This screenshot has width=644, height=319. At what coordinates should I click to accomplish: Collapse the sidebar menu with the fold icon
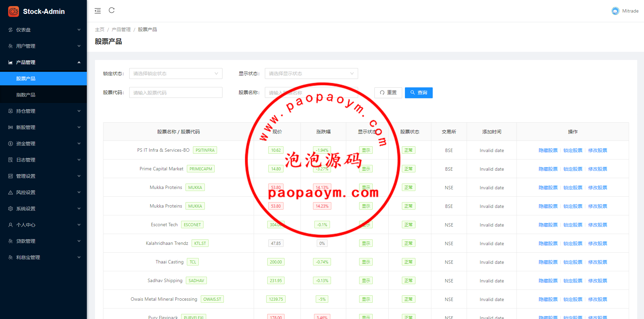98,11
